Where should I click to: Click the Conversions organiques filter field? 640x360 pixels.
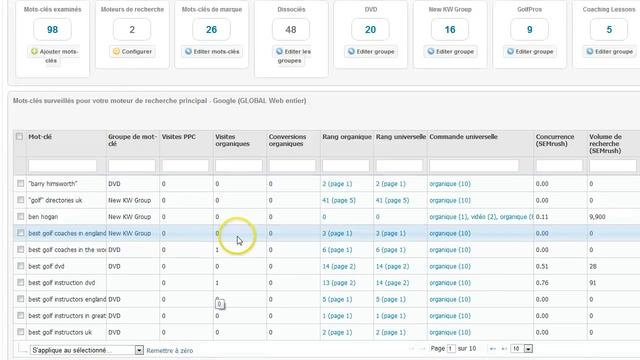(x=292, y=165)
